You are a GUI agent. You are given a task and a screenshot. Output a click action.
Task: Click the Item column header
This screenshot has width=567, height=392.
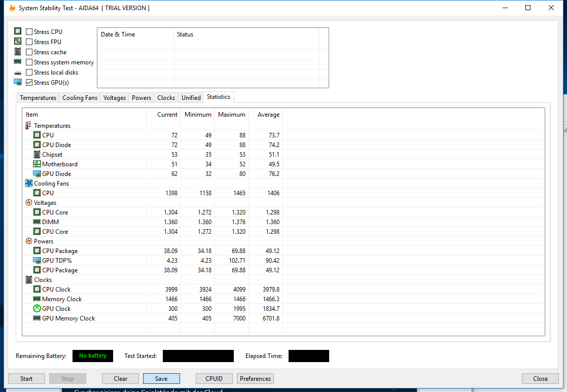pyautogui.click(x=84, y=115)
